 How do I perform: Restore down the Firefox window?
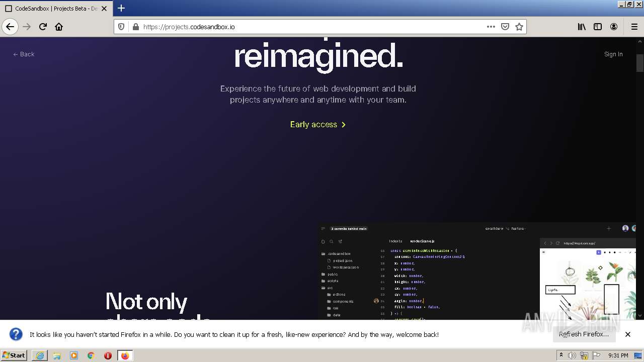(x=629, y=4)
